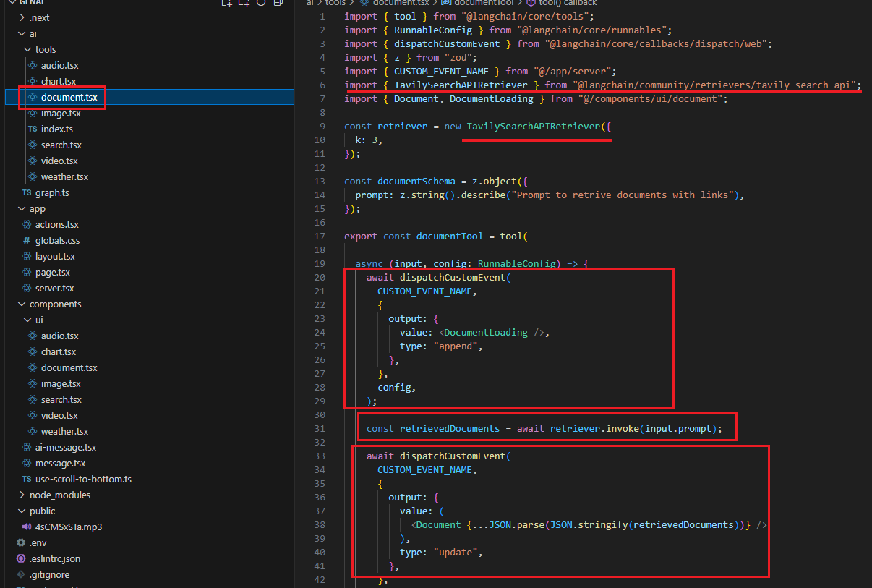Click the "k: 3" option on line 10
This screenshot has height=588, width=872.
coord(366,140)
